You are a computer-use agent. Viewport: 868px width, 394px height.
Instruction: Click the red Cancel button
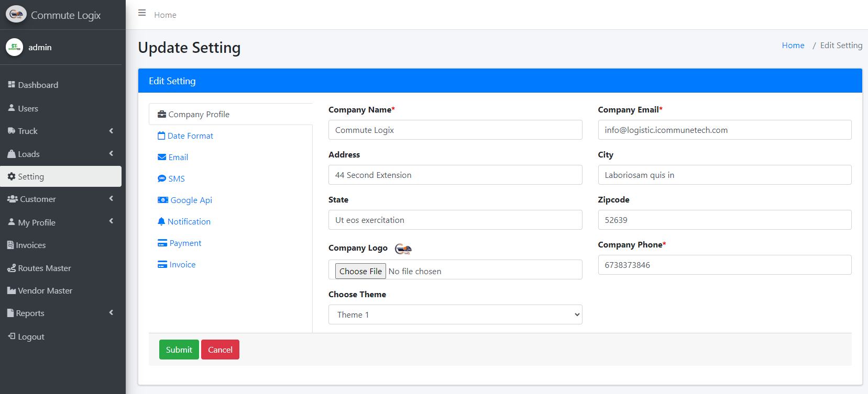pyautogui.click(x=220, y=350)
